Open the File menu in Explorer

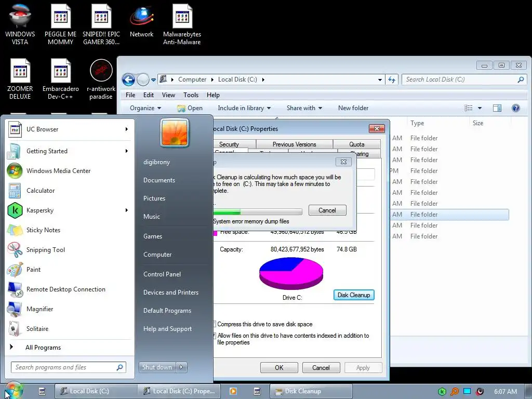point(130,95)
